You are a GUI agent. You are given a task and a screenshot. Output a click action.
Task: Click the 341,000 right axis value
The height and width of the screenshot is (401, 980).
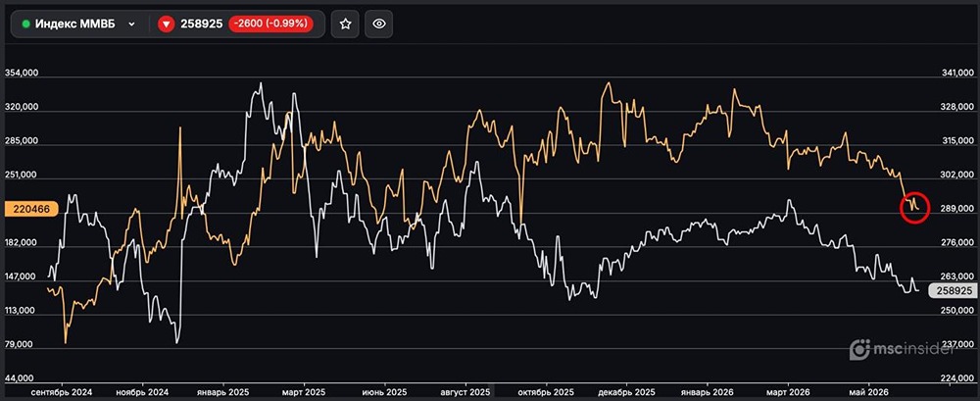click(x=957, y=74)
